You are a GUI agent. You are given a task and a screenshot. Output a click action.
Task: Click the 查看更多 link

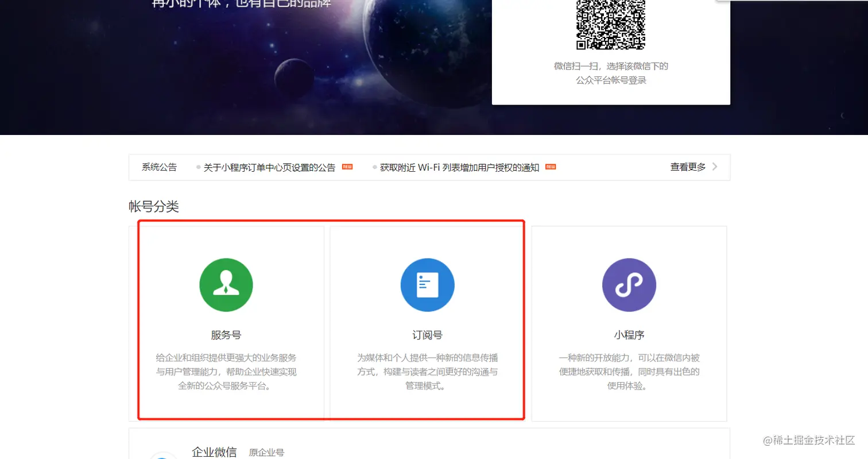pyautogui.click(x=688, y=167)
